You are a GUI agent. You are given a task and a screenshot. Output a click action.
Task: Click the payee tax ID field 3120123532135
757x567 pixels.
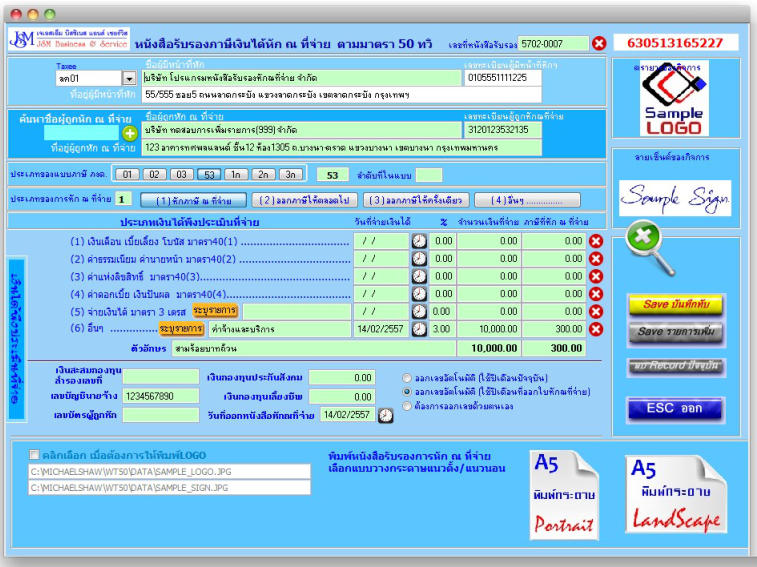click(503, 130)
